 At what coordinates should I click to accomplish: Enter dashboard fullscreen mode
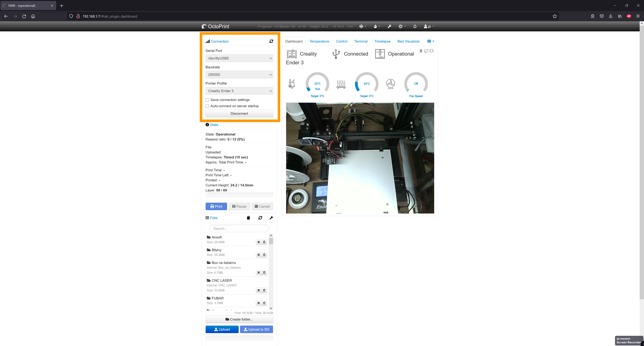(x=432, y=51)
